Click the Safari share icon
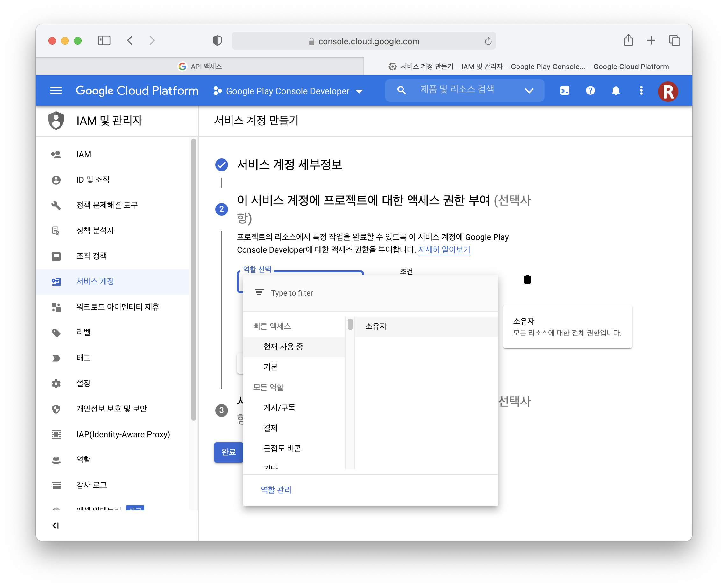 (628, 41)
